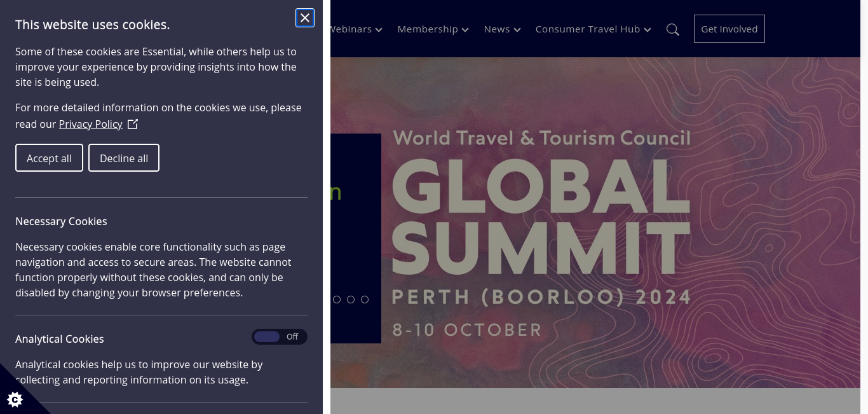Click external link icon beside Privacy Policy
This screenshot has width=868, height=414.
[x=132, y=124]
